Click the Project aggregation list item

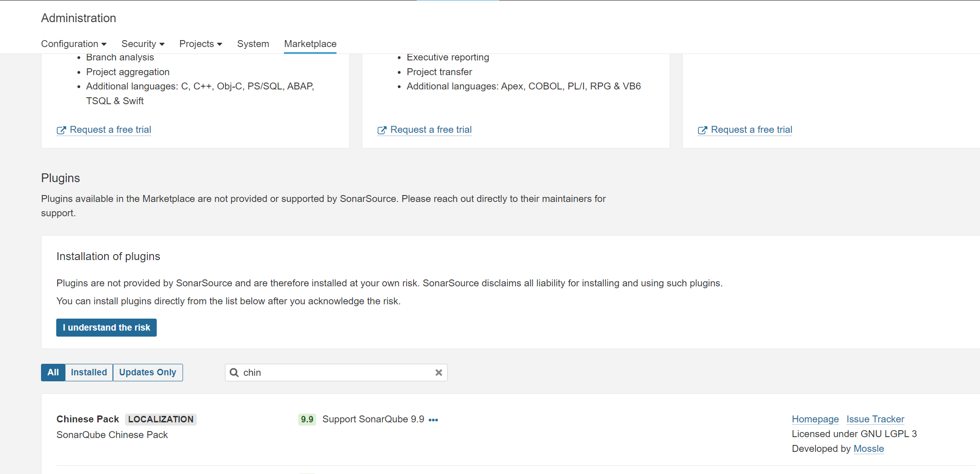point(128,72)
